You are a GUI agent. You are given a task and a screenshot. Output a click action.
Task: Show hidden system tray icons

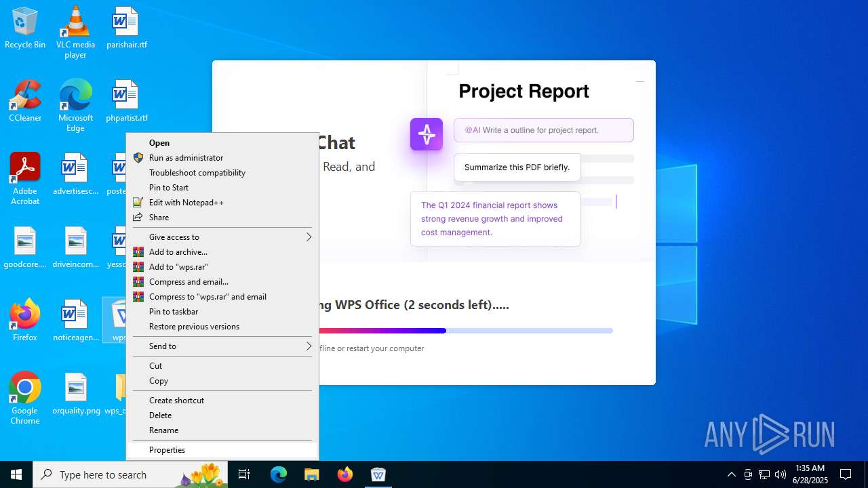731,474
